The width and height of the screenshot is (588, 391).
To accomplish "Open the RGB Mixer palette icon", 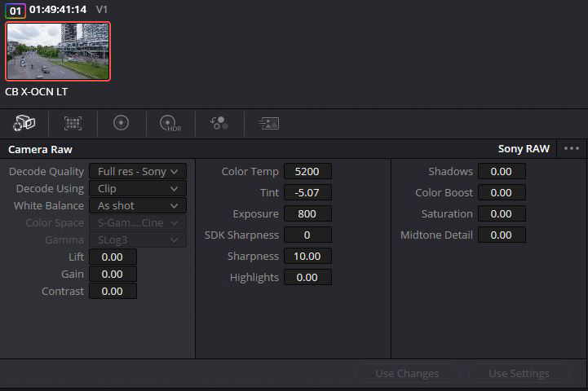I will pos(219,123).
